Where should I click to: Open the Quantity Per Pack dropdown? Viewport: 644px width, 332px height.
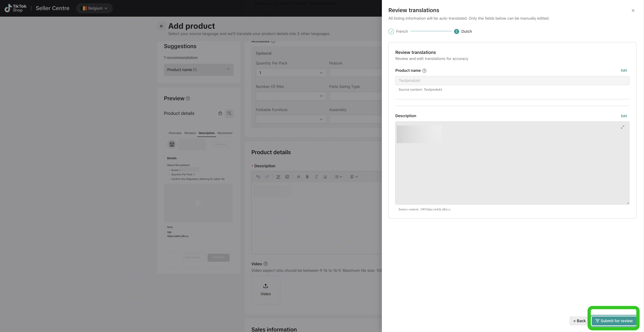coord(291,73)
